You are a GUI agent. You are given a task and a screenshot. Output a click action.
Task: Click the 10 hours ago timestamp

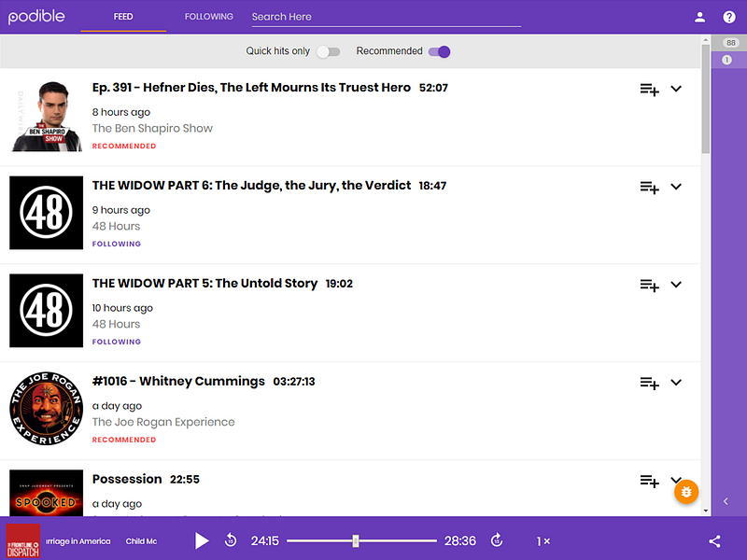(x=122, y=308)
